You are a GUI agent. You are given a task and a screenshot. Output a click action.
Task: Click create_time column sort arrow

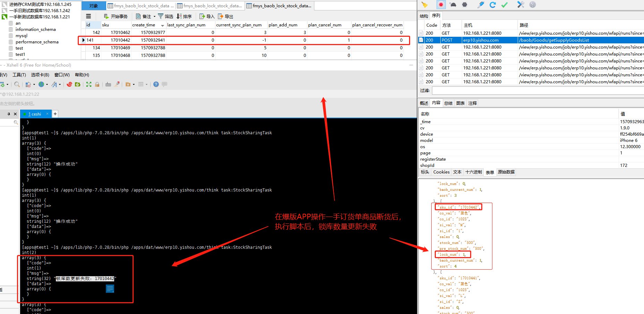point(162,25)
